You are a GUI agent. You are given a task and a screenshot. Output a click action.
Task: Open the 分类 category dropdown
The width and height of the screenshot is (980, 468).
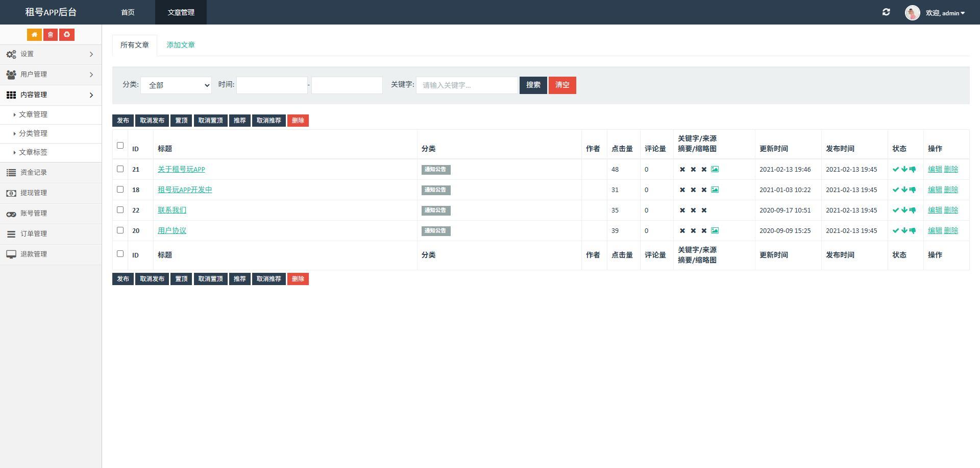tap(176, 85)
